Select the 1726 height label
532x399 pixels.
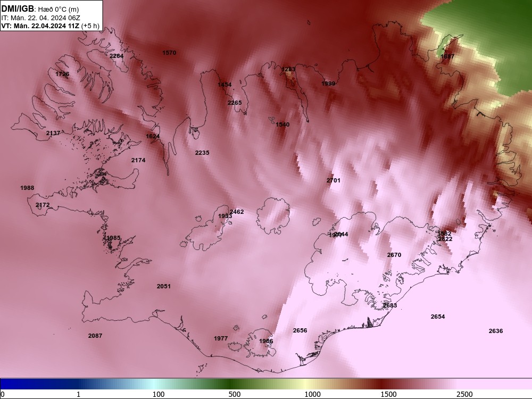point(62,74)
